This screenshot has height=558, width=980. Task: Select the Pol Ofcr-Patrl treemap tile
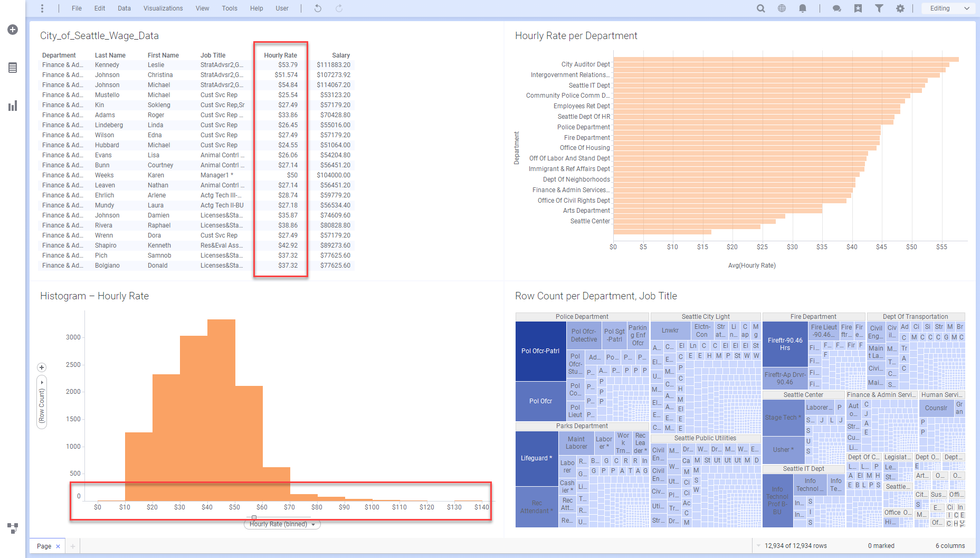tap(540, 351)
